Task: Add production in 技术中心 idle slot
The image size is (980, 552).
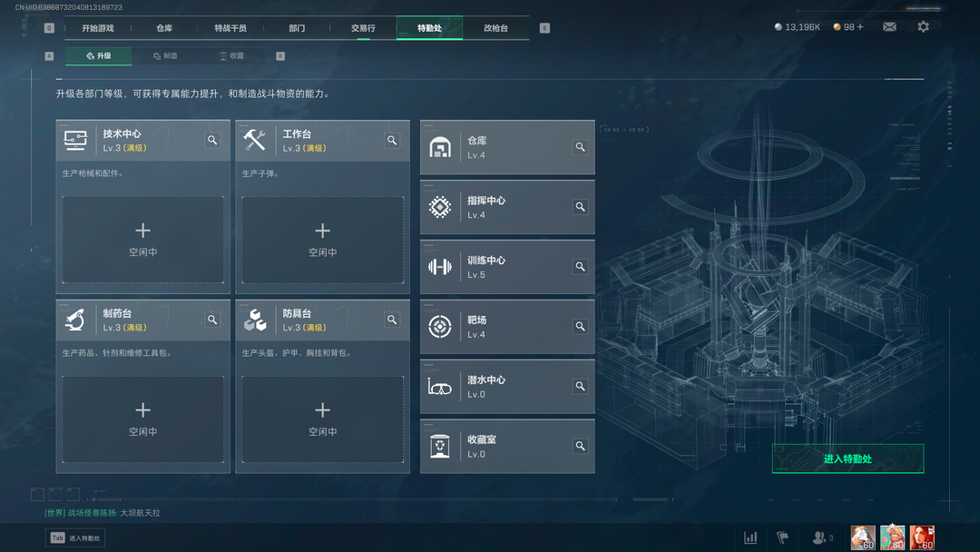Action: [x=143, y=240]
